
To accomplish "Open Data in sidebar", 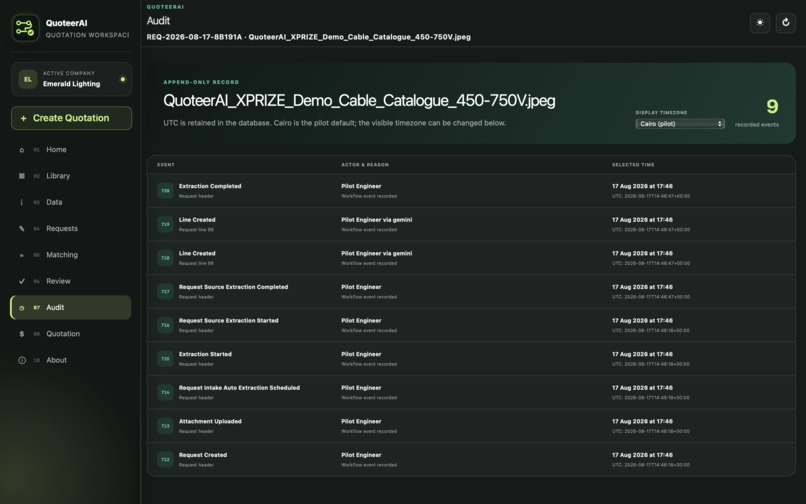I will pos(71,202).
